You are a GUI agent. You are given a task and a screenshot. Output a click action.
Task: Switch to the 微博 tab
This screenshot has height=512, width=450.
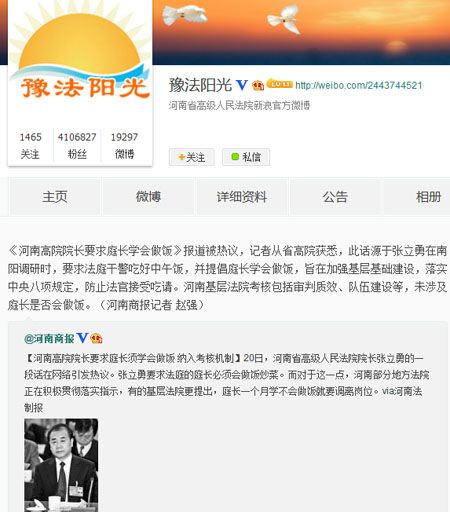[148, 196]
